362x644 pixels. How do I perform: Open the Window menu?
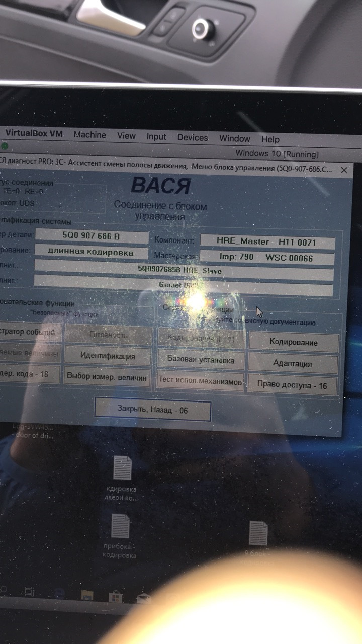pyautogui.click(x=234, y=138)
